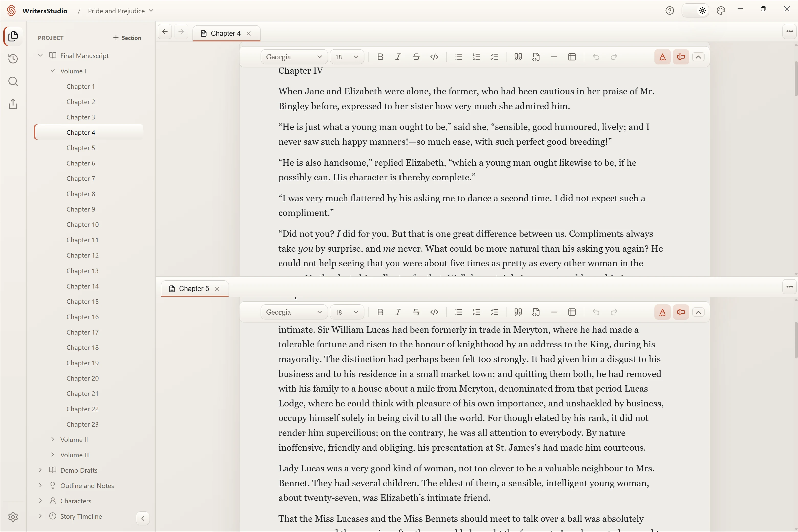Viewport: 798px width, 532px height.
Task: Navigate back with the left arrow button
Action: point(165,31)
